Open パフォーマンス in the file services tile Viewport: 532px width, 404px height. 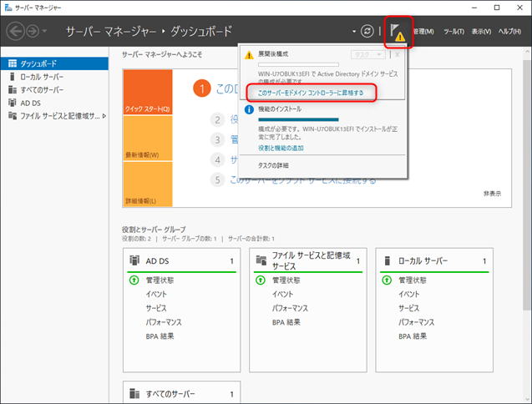(290, 308)
